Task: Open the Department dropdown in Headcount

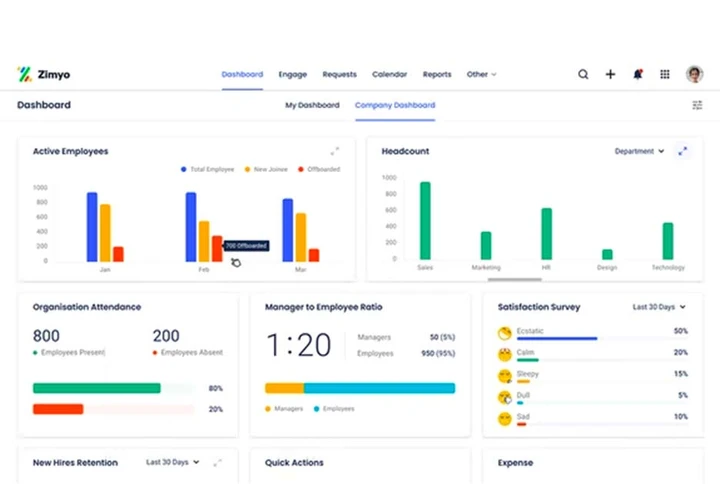Action: (x=639, y=151)
